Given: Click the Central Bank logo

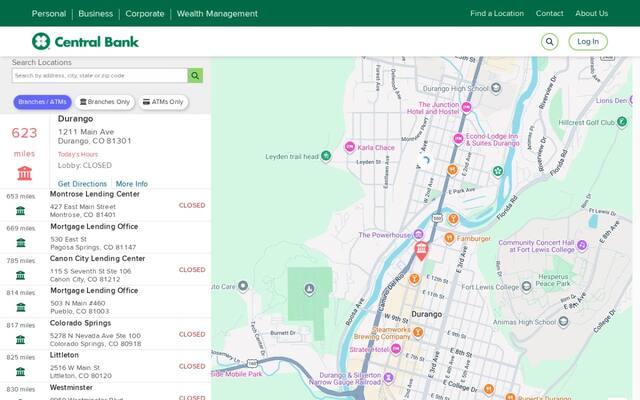Looking at the screenshot, I should [85, 41].
